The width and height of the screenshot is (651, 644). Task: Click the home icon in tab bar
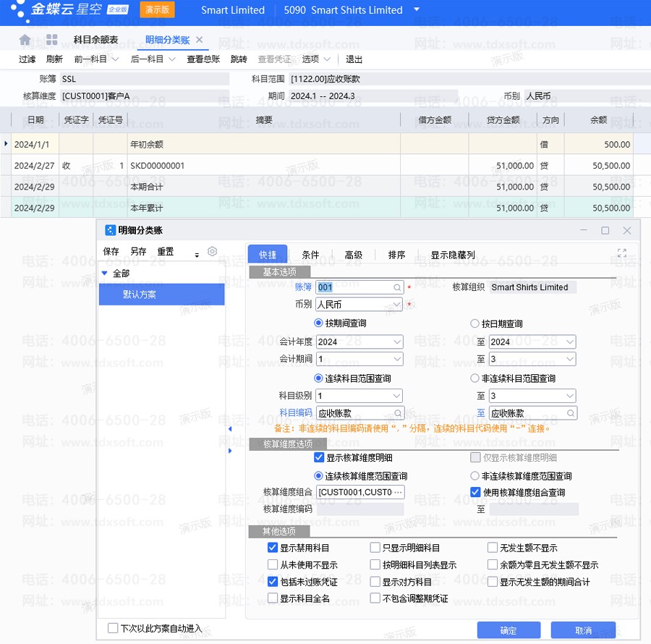(x=25, y=40)
